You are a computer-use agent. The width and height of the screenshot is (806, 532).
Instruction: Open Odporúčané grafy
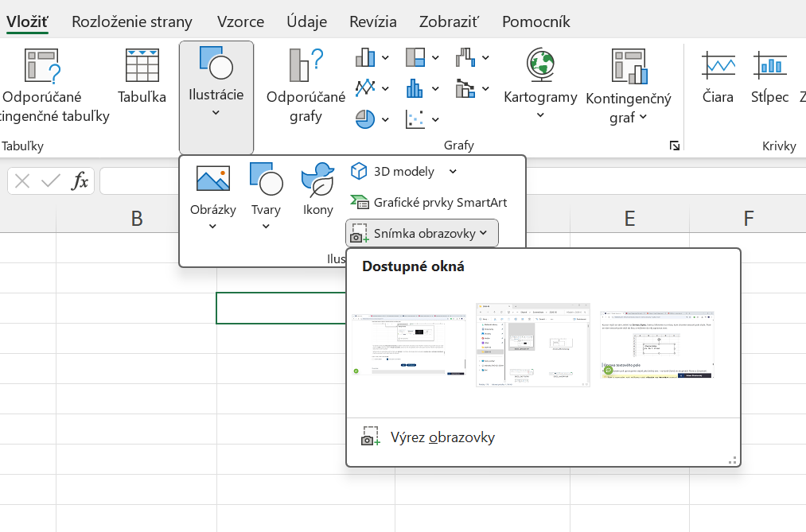click(306, 86)
